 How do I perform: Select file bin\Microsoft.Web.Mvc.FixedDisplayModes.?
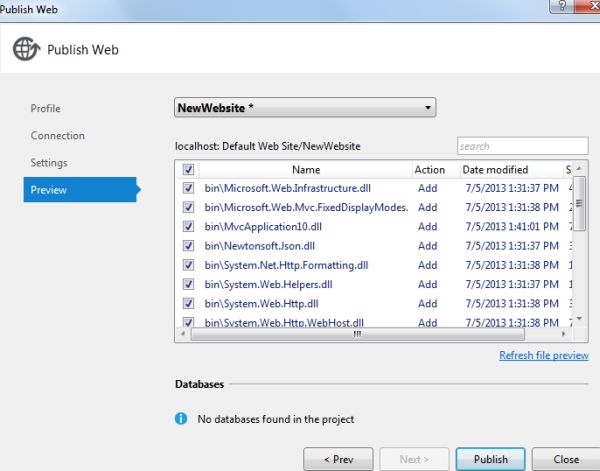tap(306, 207)
